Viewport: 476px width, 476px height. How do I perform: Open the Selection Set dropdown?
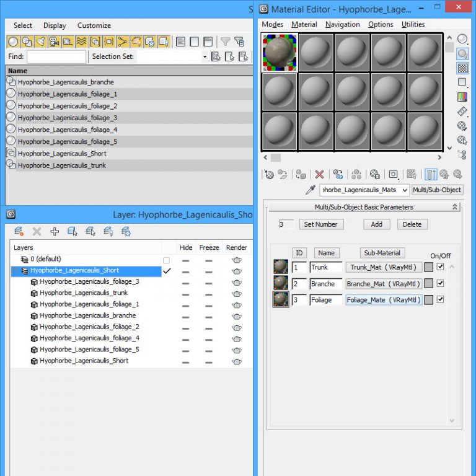(205, 57)
